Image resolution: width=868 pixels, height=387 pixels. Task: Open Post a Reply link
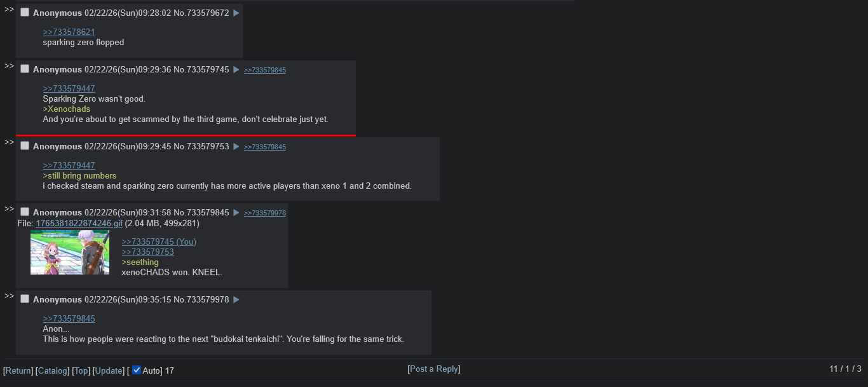click(434, 369)
